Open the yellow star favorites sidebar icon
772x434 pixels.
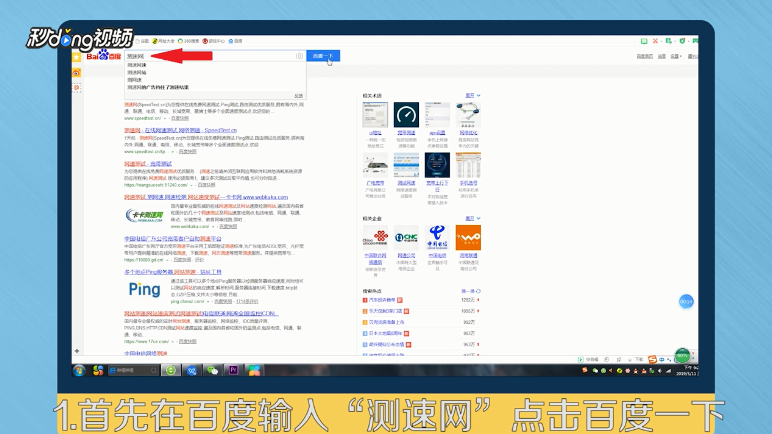77,58
